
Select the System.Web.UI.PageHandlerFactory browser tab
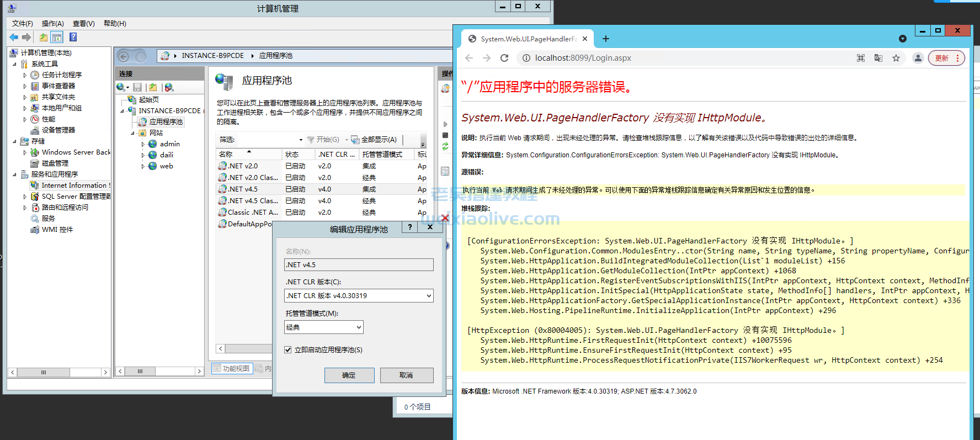tap(528, 39)
